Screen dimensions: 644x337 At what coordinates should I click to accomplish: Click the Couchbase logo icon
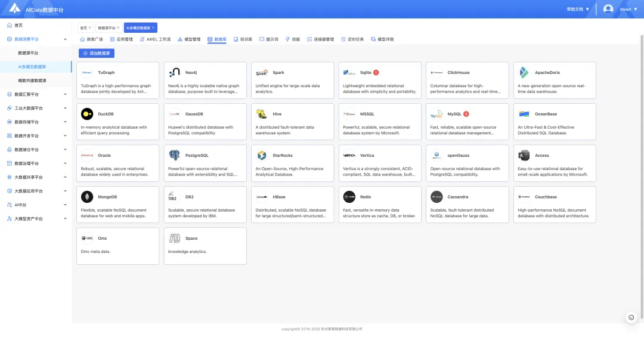click(x=524, y=197)
